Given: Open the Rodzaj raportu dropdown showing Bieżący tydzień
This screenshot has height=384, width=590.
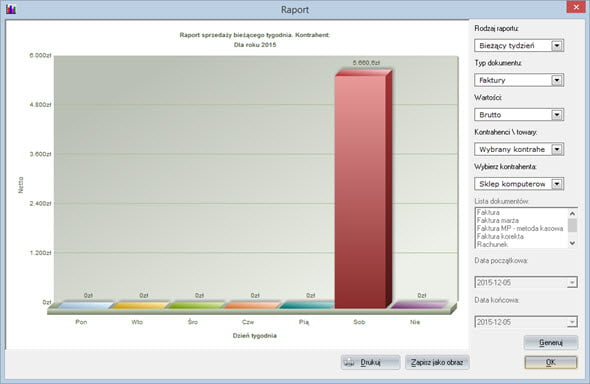Looking at the screenshot, I should pos(557,46).
